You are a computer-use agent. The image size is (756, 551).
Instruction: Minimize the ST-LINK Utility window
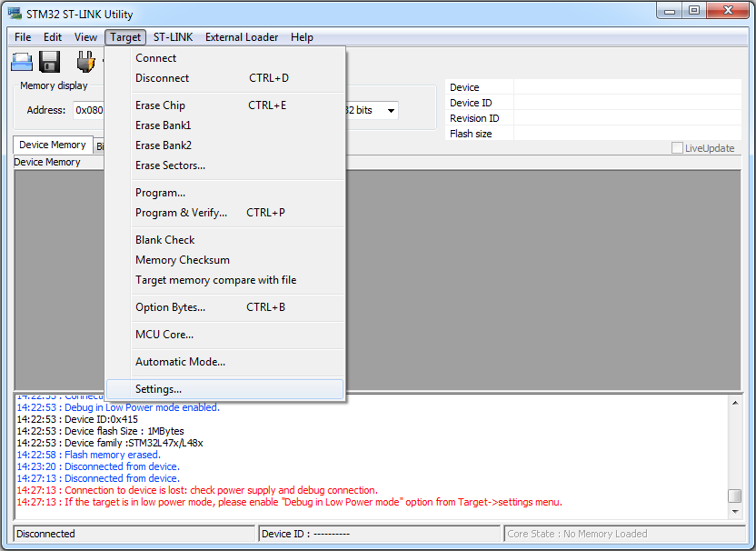coord(669,11)
